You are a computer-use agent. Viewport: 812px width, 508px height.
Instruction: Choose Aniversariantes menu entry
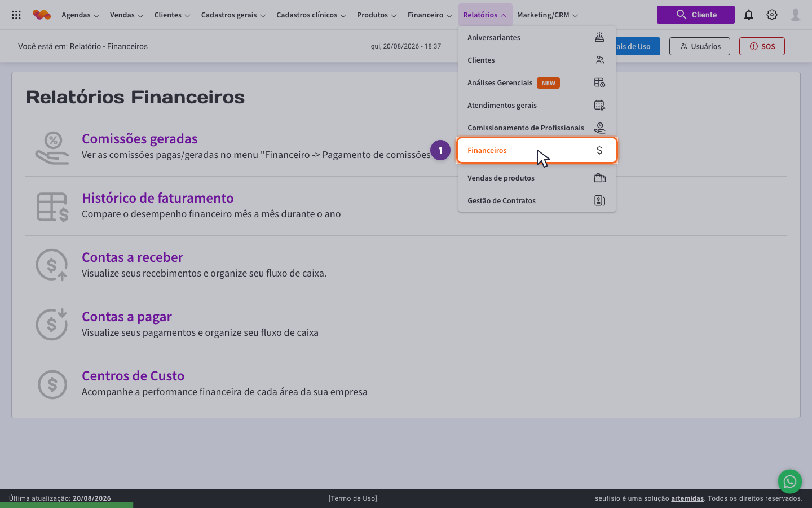click(x=537, y=37)
